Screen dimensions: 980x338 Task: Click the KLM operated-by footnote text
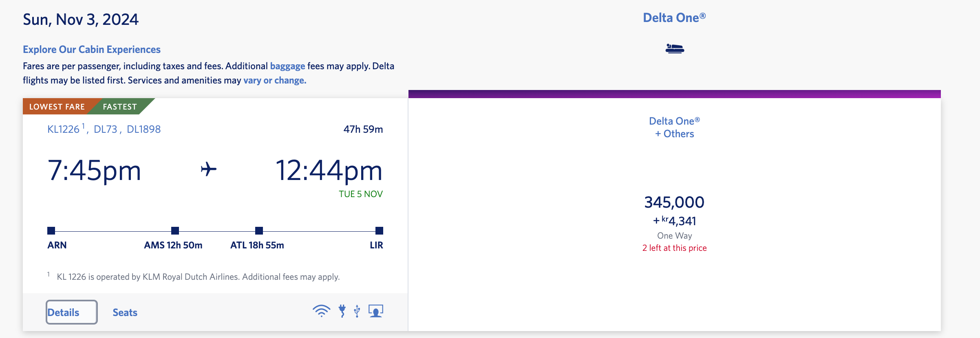click(198, 277)
